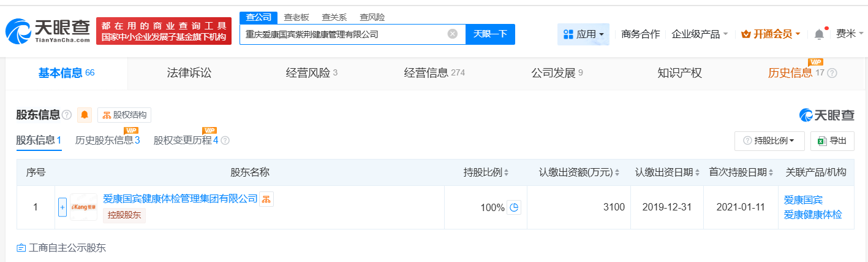Click the pie chart icon next to 100%
This screenshot has height=262, width=868.
[x=515, y=207]
